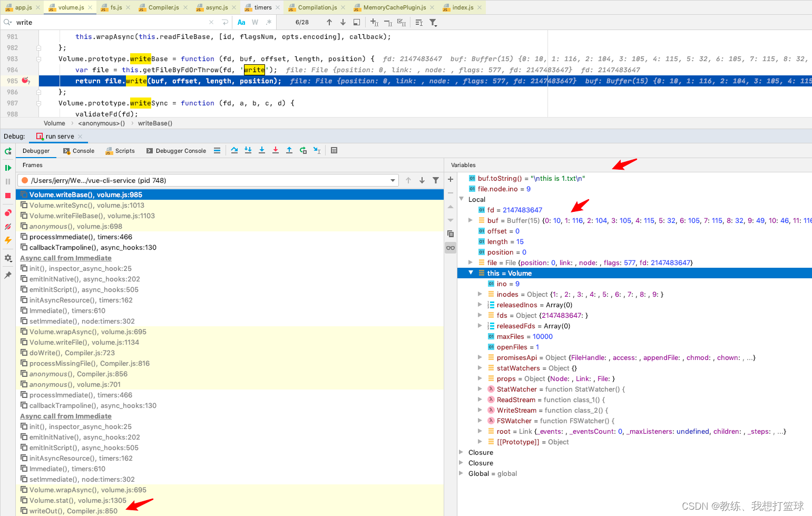Select frame writeOut(), Compiler.js:850
The width and height of the screenshot is (812, 516).
click(230, 511)
